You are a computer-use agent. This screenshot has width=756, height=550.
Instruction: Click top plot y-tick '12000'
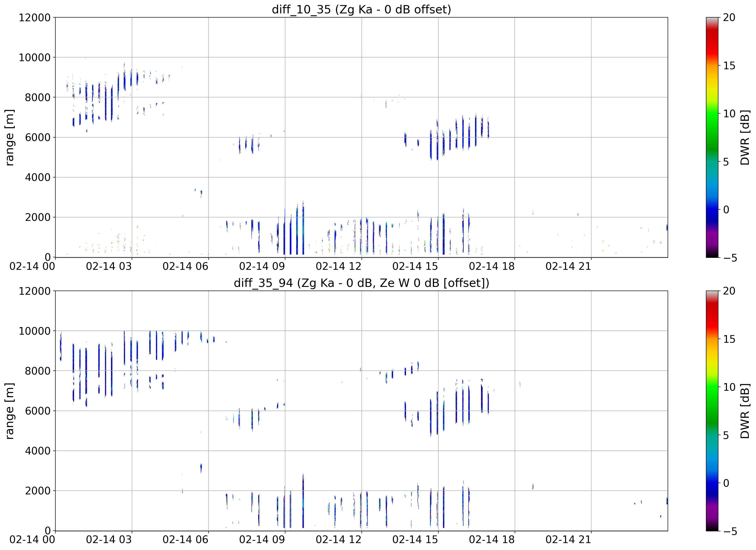pyautogui.click(x=35, y=17)
